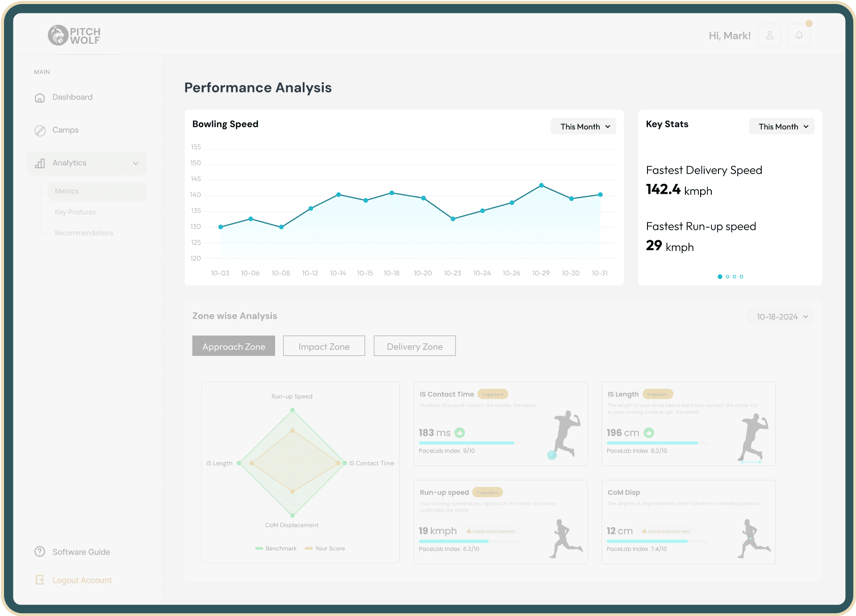Open the user profile icon
Image resolution: width=856 pixels, height=616 pixels.
click(770, 35)
